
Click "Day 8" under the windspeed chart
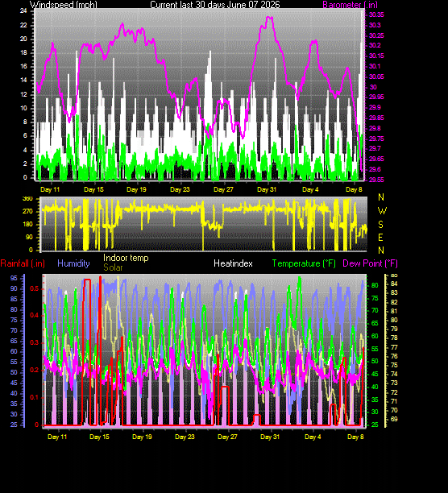click(354, 189)
